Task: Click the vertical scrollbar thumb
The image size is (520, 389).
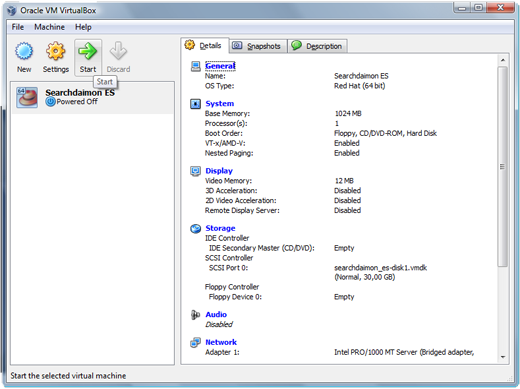Action: click(503, 166)
